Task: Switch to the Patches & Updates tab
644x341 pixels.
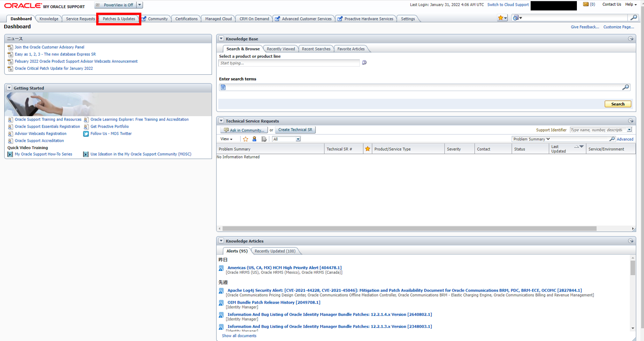Action: pyautogui.click(x=119, y=19)
